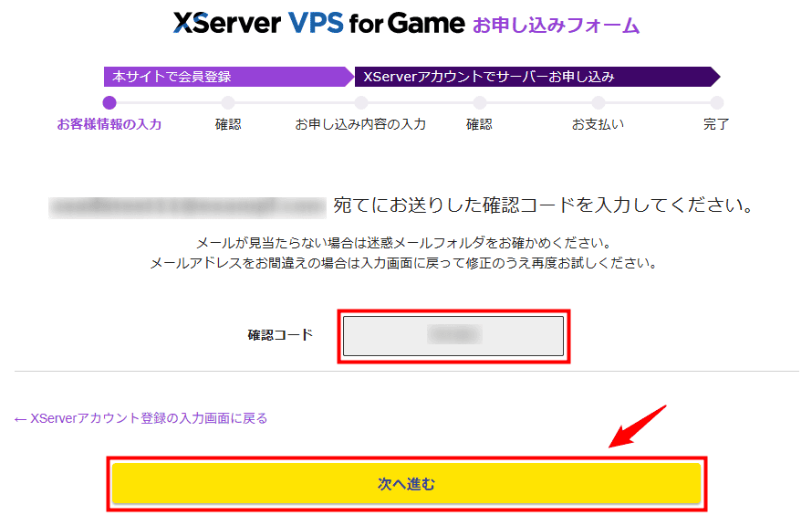This screenshot has width=812, height=526.
Task: Click the purple お客様情報の入力 step dot
Action: point(109,102)
